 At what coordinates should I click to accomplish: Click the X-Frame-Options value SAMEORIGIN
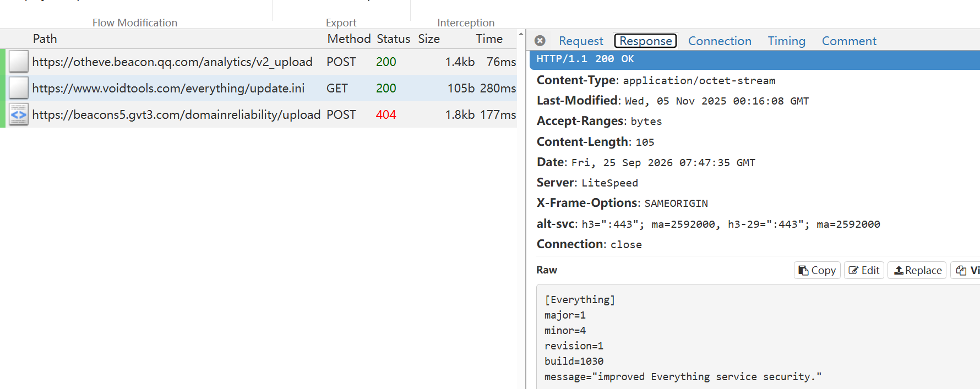click(676, 204)
